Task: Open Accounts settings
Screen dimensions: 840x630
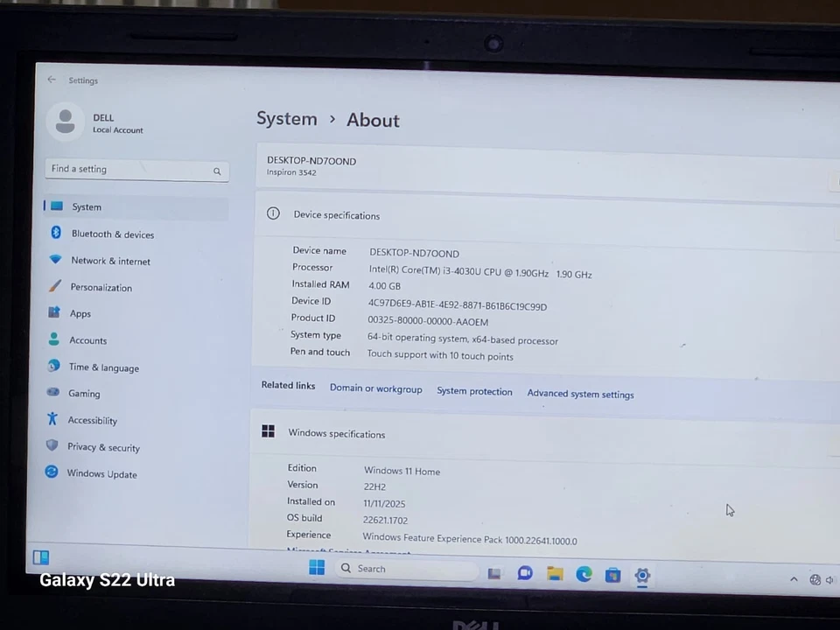Action: click(87, 340)
